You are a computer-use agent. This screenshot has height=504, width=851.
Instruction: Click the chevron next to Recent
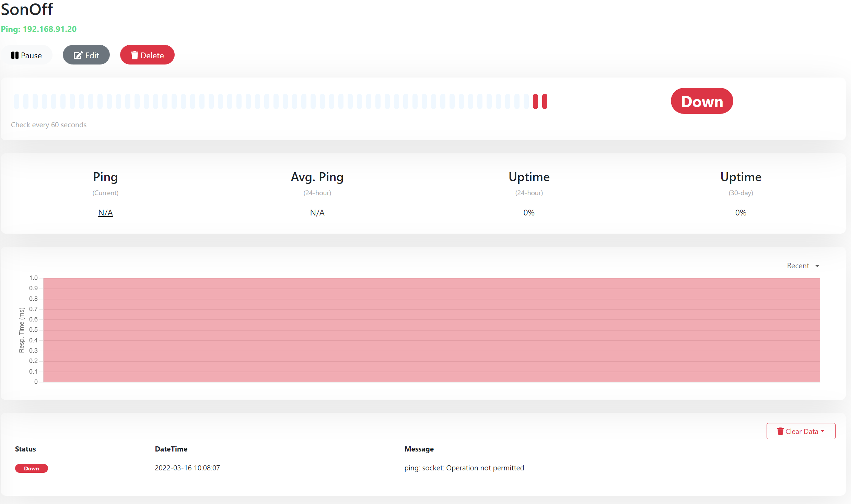click(x=818, y=266)
